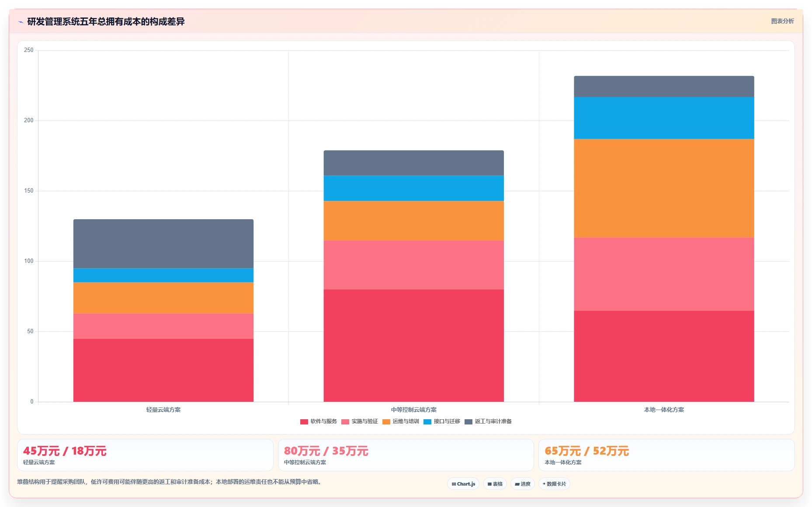Select the blue 接口与迁移 segment of 中等控制云端方案 bar
812x507 pixels.
click(414, 188)
